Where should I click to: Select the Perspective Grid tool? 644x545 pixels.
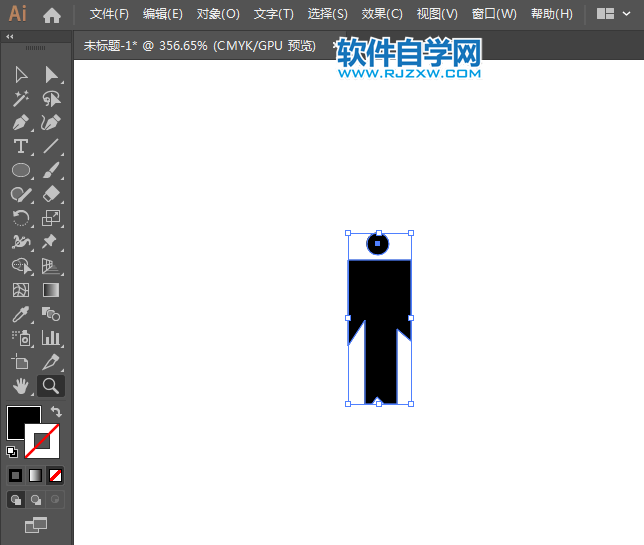coord(51,266)
